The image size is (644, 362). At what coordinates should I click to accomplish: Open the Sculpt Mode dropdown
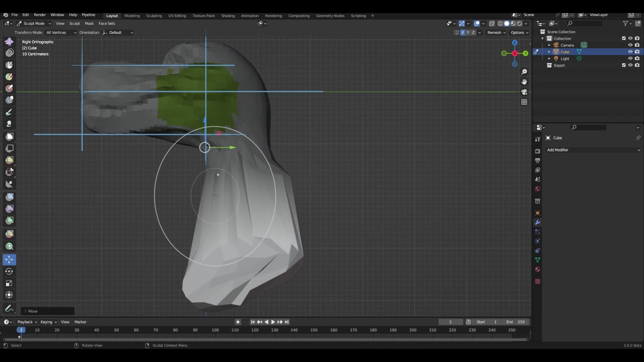click(x=34, y=24)
